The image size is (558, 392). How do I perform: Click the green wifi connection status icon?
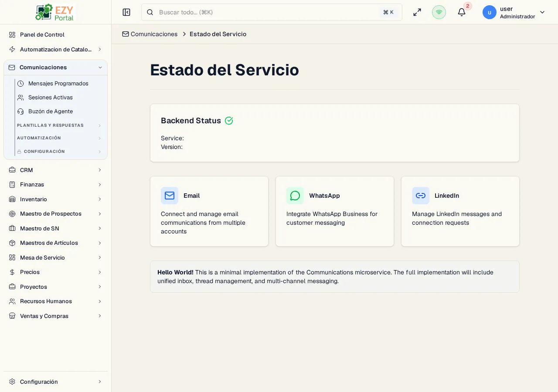coord(439,12)
